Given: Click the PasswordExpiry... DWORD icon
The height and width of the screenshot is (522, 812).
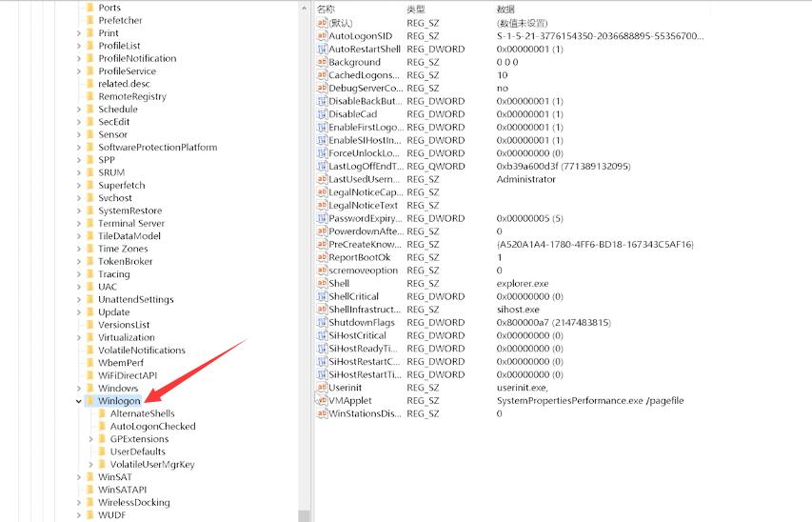Looking at the screenshot, I should [x=322, y=218].
